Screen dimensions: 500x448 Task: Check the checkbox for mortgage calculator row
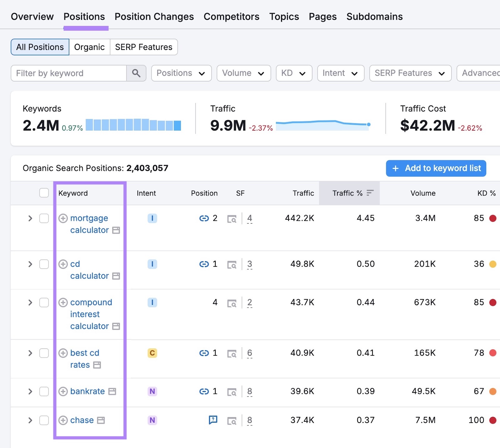[44, 218]
